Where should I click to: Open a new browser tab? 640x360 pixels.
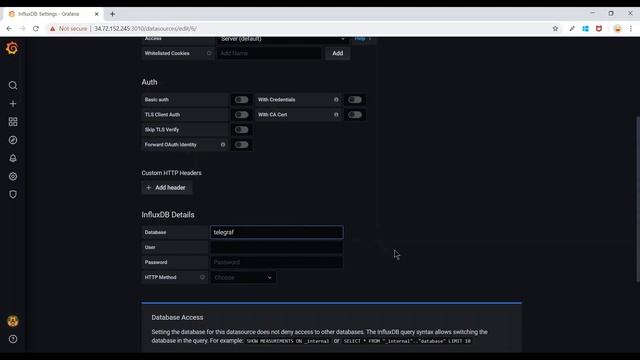[112, 14]
